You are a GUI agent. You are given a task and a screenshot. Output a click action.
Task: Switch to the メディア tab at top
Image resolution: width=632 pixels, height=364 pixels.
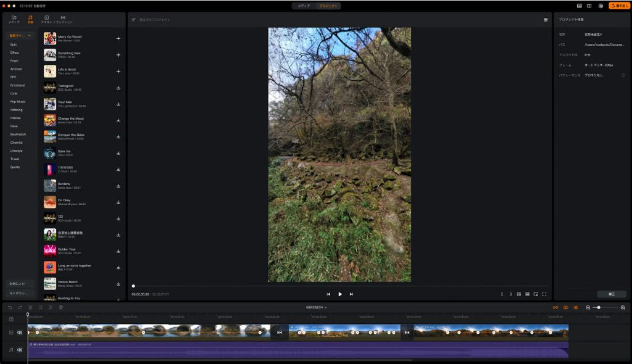304,6
